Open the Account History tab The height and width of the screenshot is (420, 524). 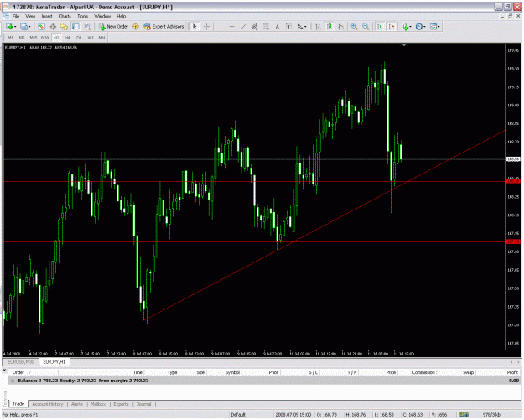(x=48, y=404)
